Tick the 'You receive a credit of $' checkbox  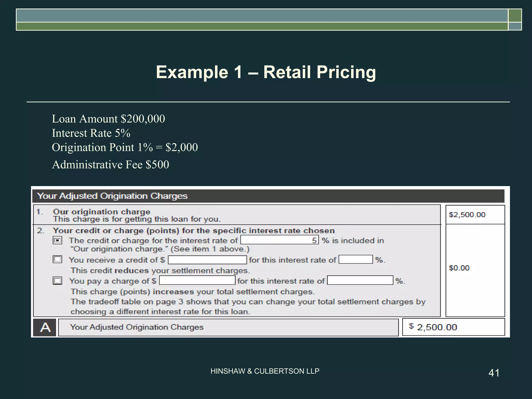pos(57,259)
